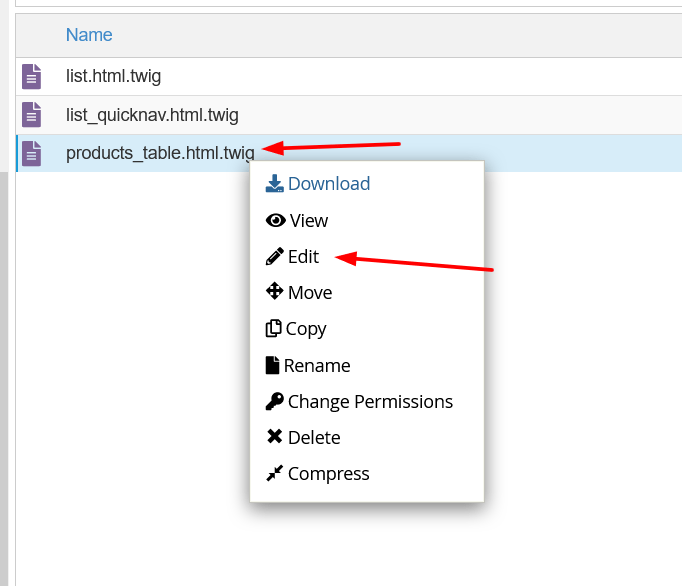Click the Download arrow icon in context menu
Screen dimensions: 682x586
(274, 184)
